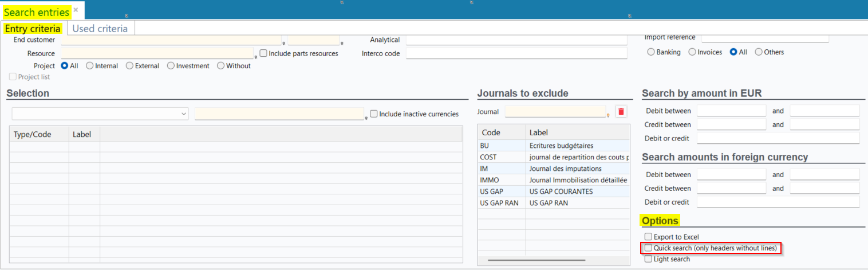Open the Entry criteria tab

(33, 28)
